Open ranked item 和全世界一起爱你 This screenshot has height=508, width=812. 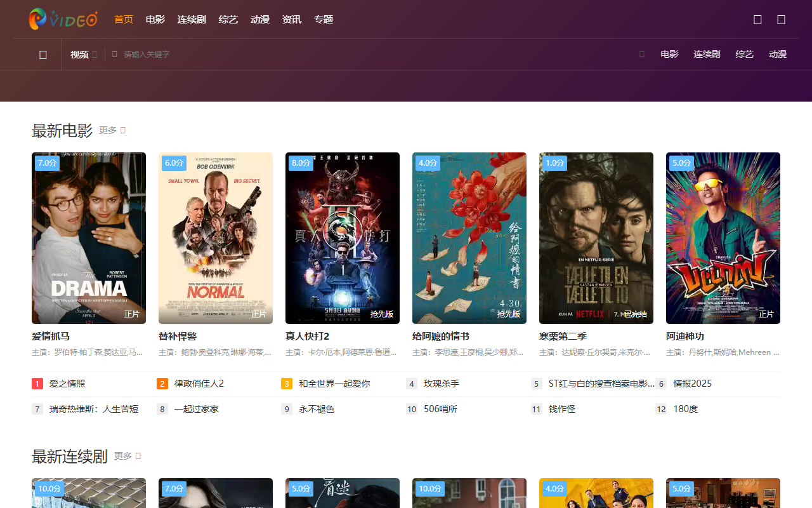334,384
